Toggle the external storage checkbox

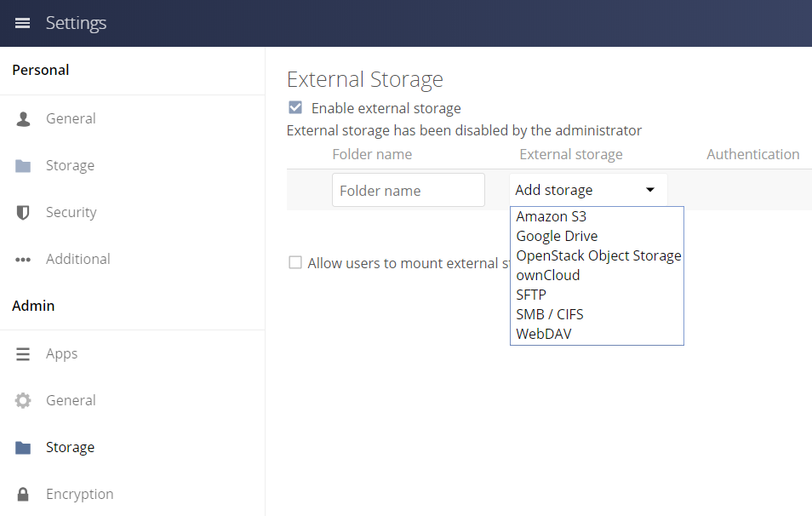(x=294, y=107)
